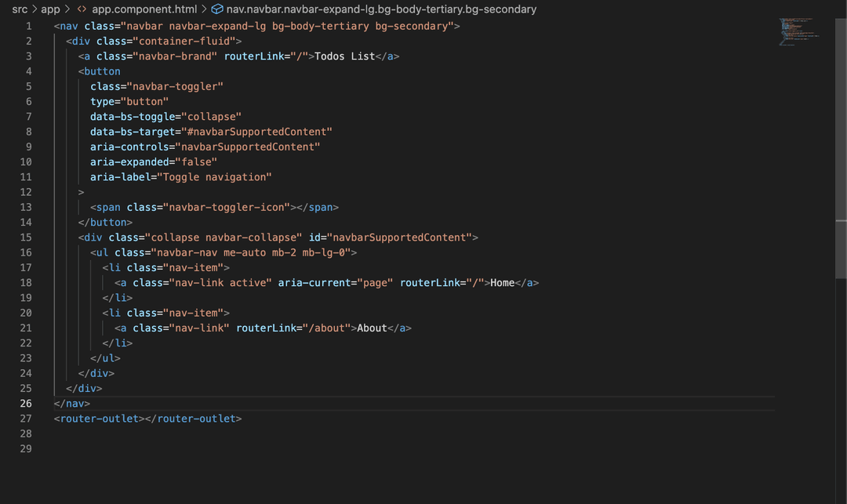Select line 1 via its line number

pyautogui.click(x=28, y=26)
